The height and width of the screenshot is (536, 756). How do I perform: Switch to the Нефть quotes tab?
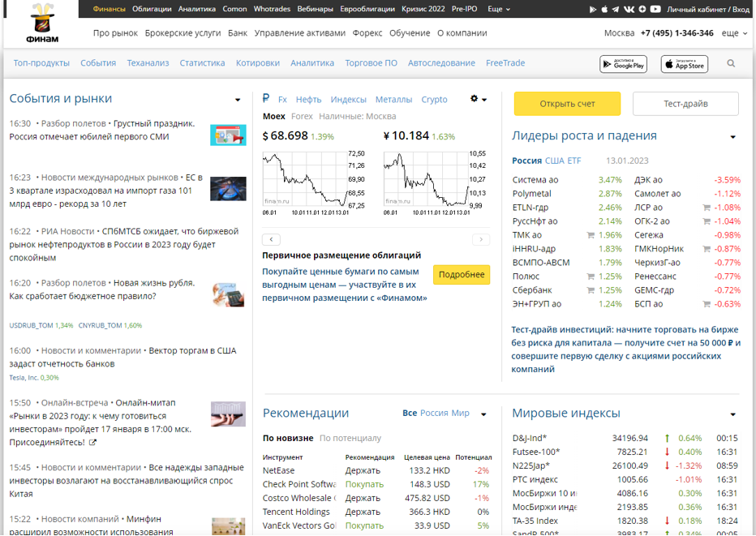tap(308, 100)
